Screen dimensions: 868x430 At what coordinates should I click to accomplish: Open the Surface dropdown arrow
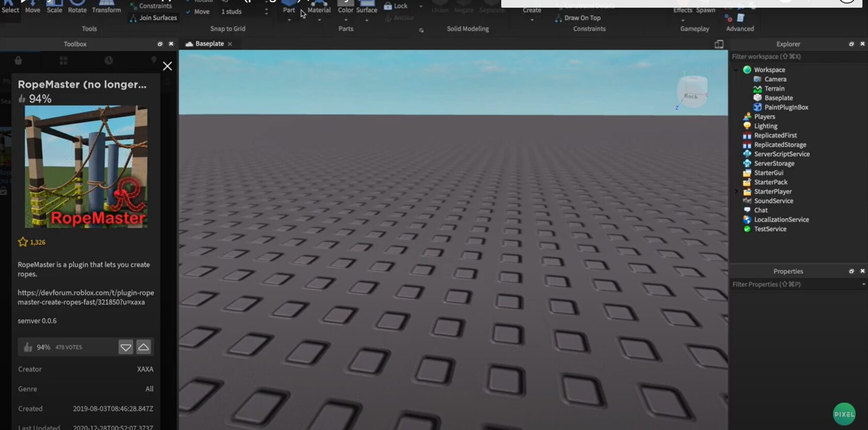pyautogui.click(x=366, y=20)
